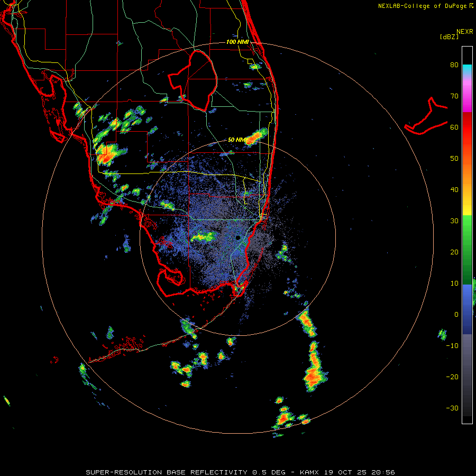Click the 20 dBZ scale value
The height and width of the screenshot is (476, 476).
[x=454, y=252]
